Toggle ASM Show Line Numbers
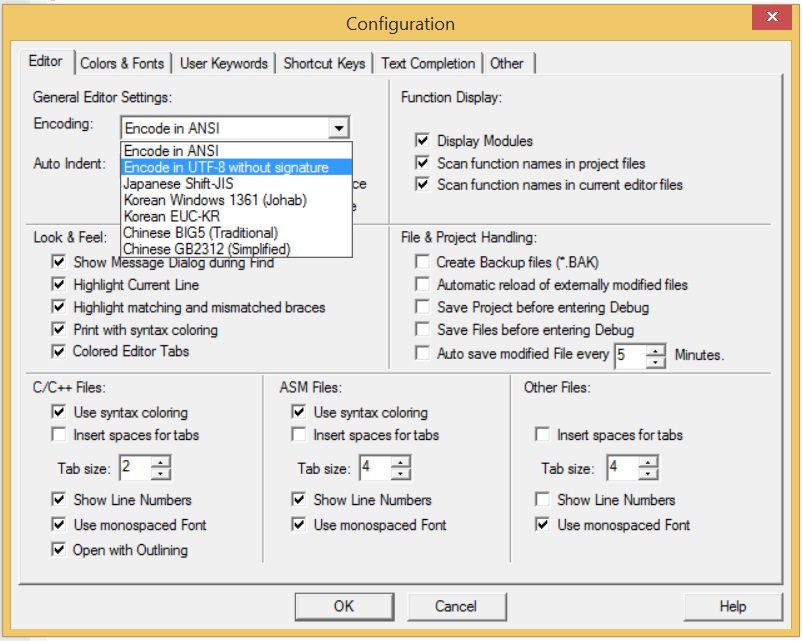This screenshot has width=802, height=641. pos(299,499)
